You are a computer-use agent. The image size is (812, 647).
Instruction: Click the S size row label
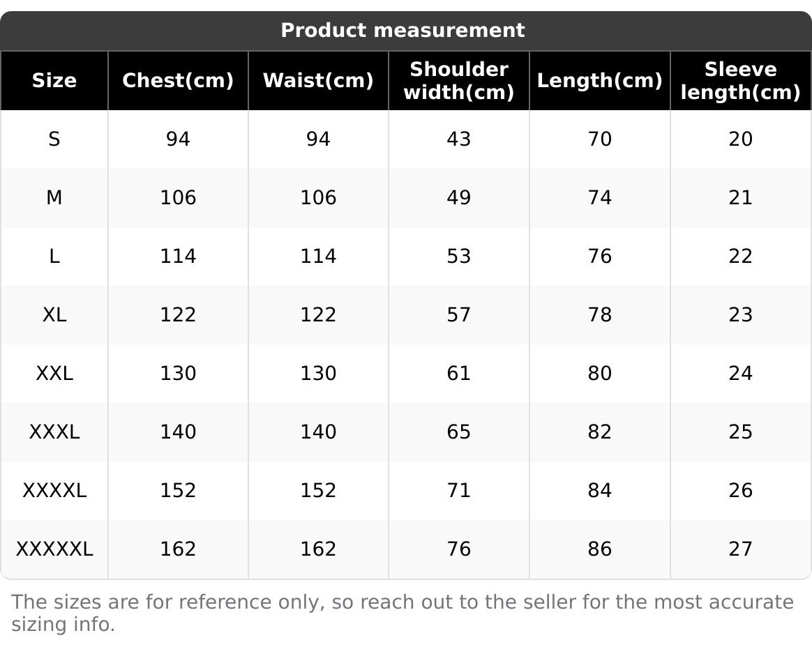point(54,139)
